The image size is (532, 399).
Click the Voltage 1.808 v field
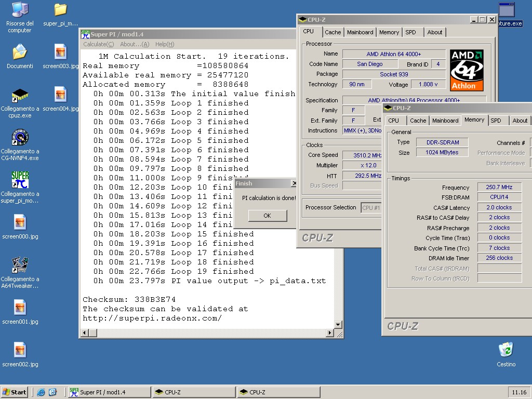pyautogui.click(x=428, y=85)
